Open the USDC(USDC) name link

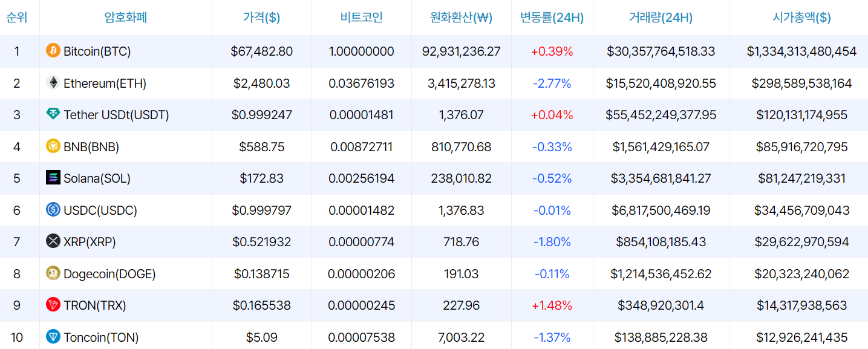100,210
